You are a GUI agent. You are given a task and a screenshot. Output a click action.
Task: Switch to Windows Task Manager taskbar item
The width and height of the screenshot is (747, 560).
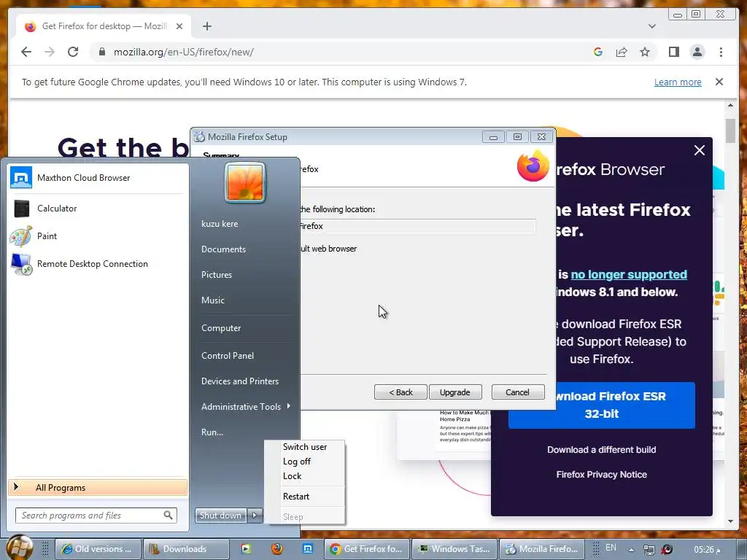click(454, 549)
